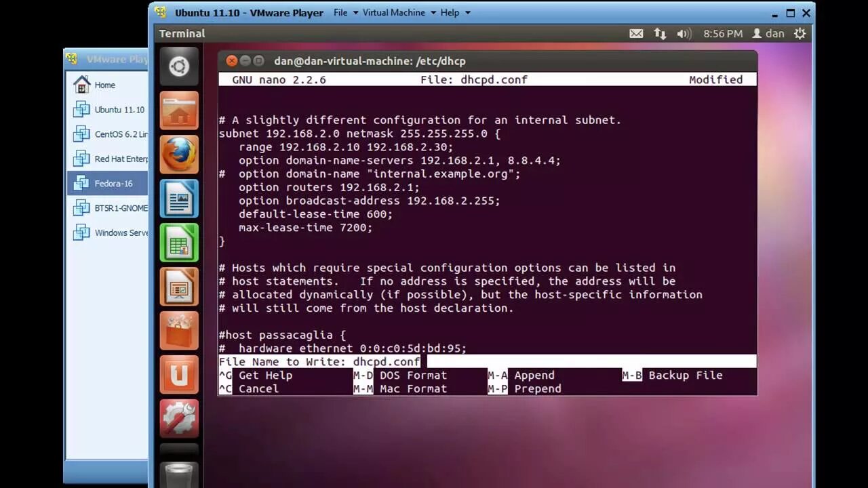Click the 'default-lease-time 600' line
Image resolution: width=868 pixels, height=488 pixels.
315,214
